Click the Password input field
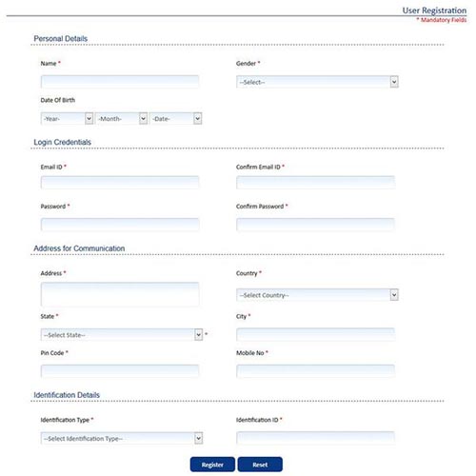This screenshot has height=476, width=476. pyautogui.click(x=120, y=225)
